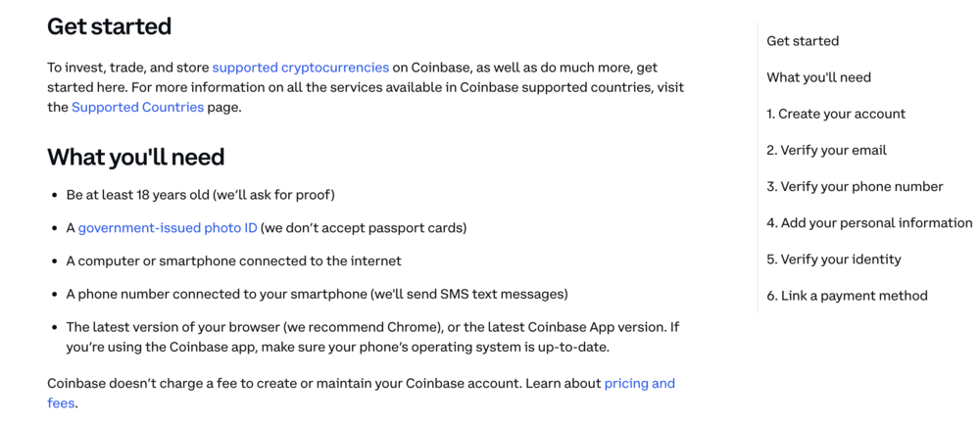Image resolution: width=980 pixels, height=425 pixels.
Task: Navigate to 2. Verify your email
Action: point(826,151)
